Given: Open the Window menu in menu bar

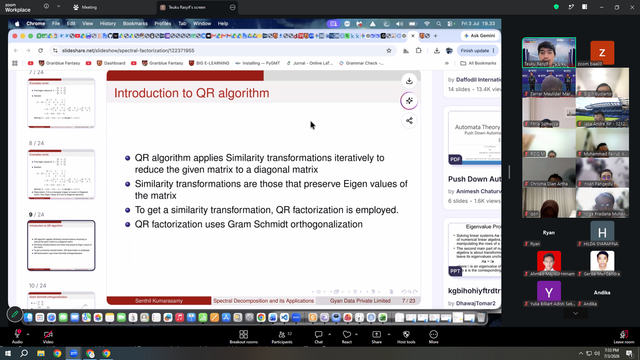Looking at the screenshot, I should tap(202, 24).
